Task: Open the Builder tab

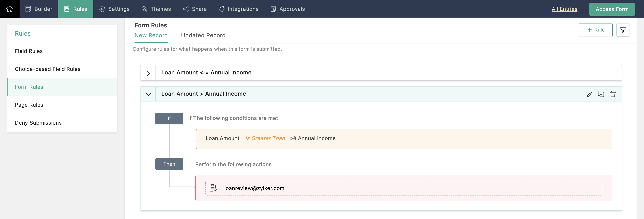Action: [39, 9]
